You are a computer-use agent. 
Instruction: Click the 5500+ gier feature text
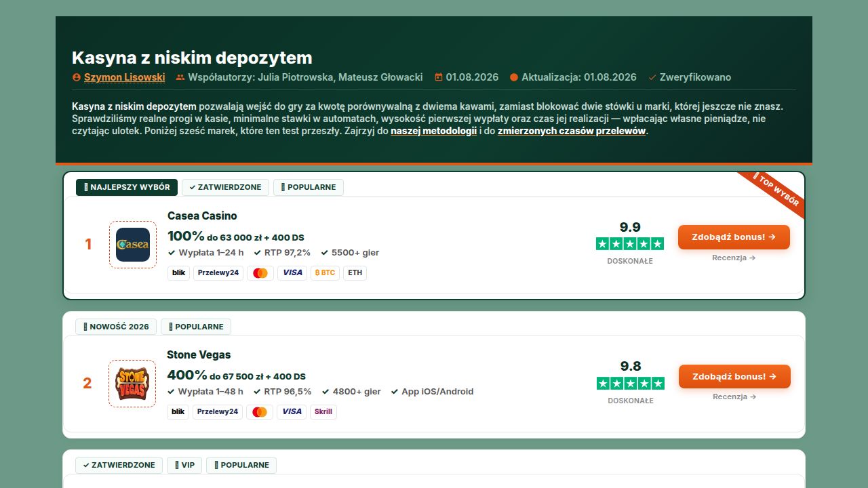pyautogui.click(x=350, y=253)
